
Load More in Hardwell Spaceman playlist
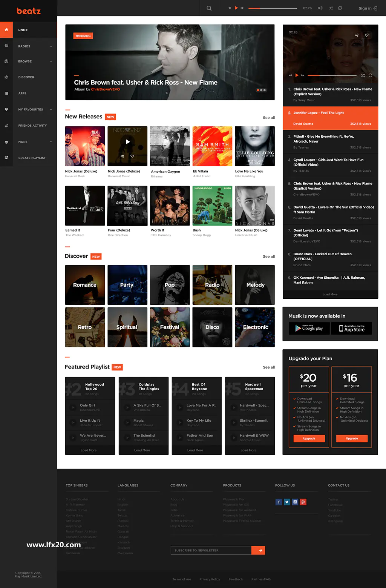click(248, 450)
